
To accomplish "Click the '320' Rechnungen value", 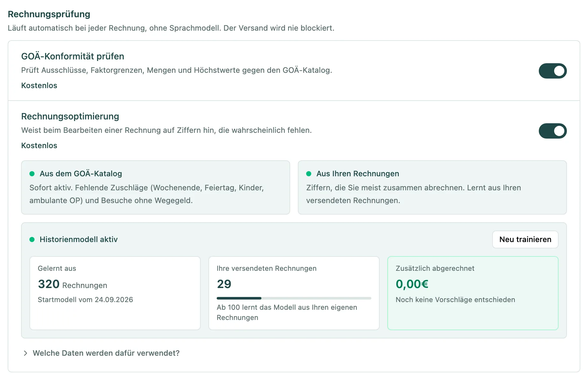I will [x=49, y=284].
